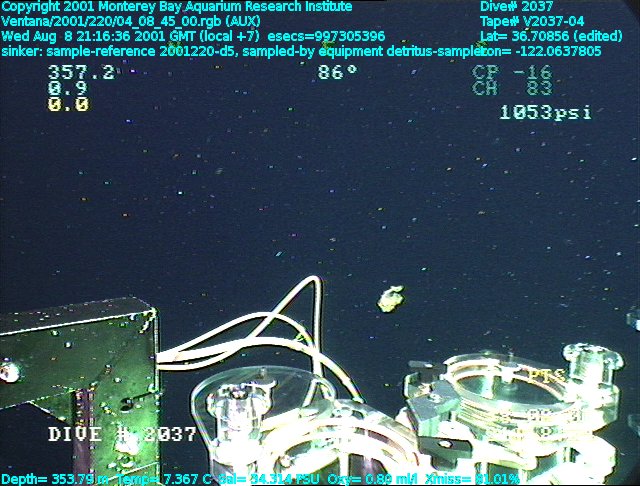Click the CP -16 indicator
This screenshot has width=640, height=486.
(512, 73)
